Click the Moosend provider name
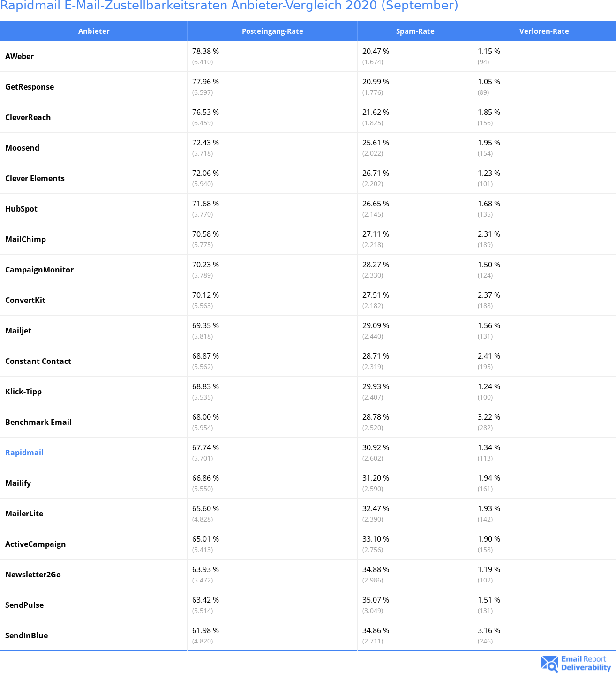 23,148
